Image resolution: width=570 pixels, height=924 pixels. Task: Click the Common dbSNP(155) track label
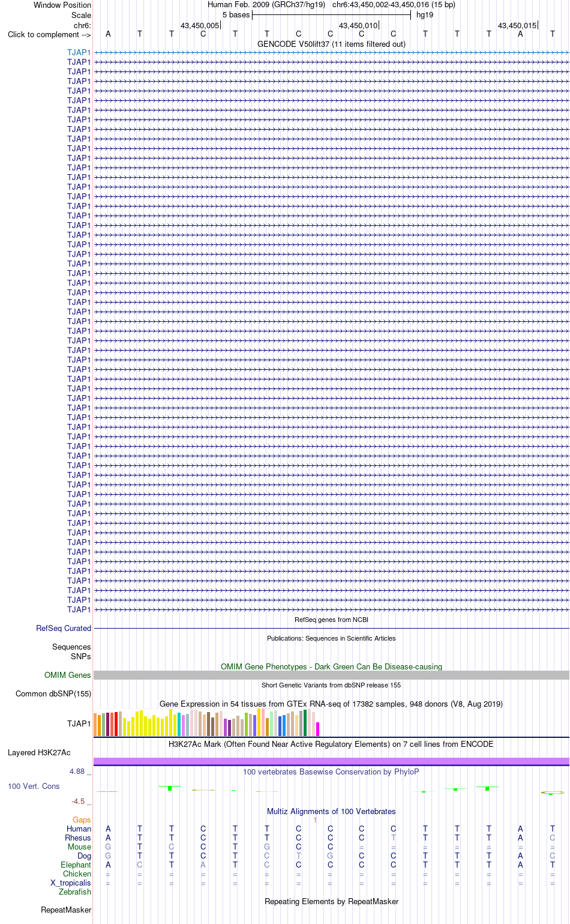pyautogui.click(x=53, y=693)
